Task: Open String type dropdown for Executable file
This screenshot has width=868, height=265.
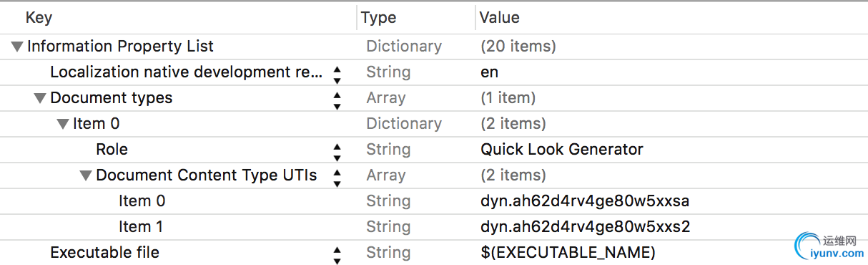Action: (388, 253)
